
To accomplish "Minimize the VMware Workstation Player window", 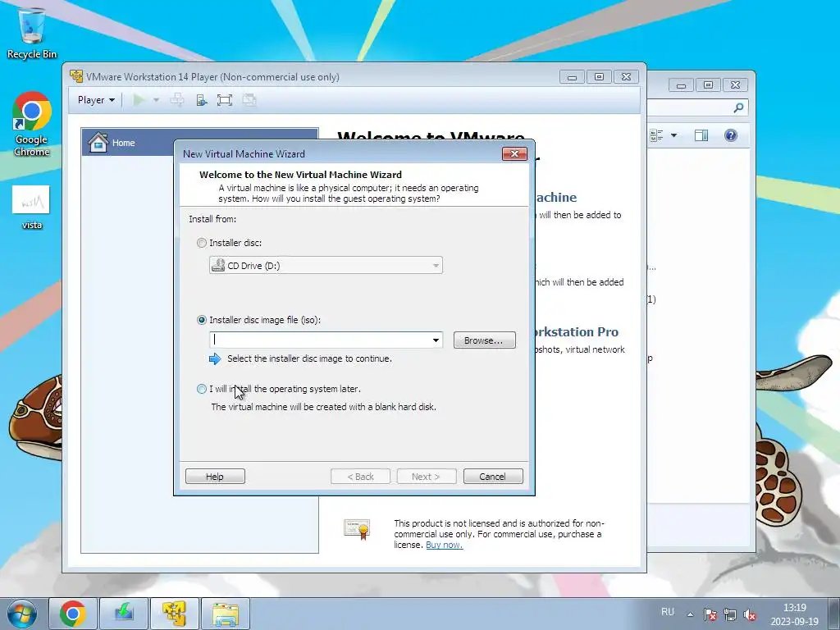I will [572, 76].
